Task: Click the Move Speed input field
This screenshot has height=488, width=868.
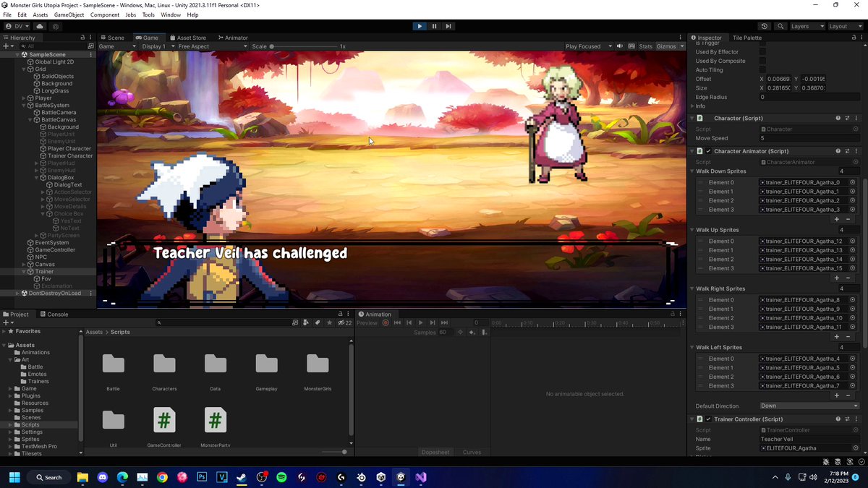Action: click(809, 138)
